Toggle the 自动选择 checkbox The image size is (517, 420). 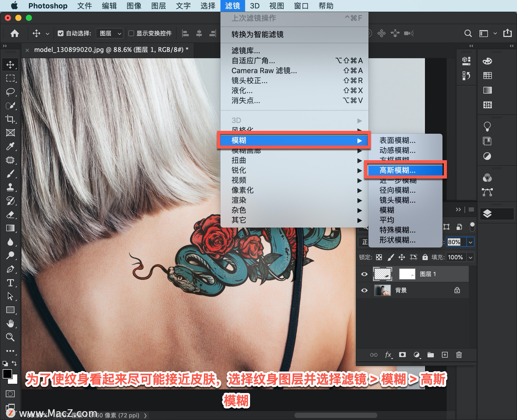61,33
